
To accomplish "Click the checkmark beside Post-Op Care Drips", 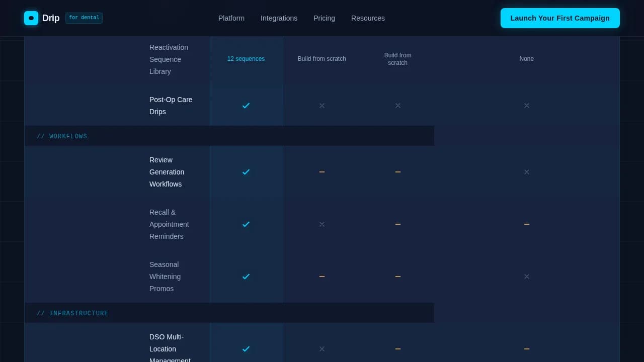I will tap(246, 106).
